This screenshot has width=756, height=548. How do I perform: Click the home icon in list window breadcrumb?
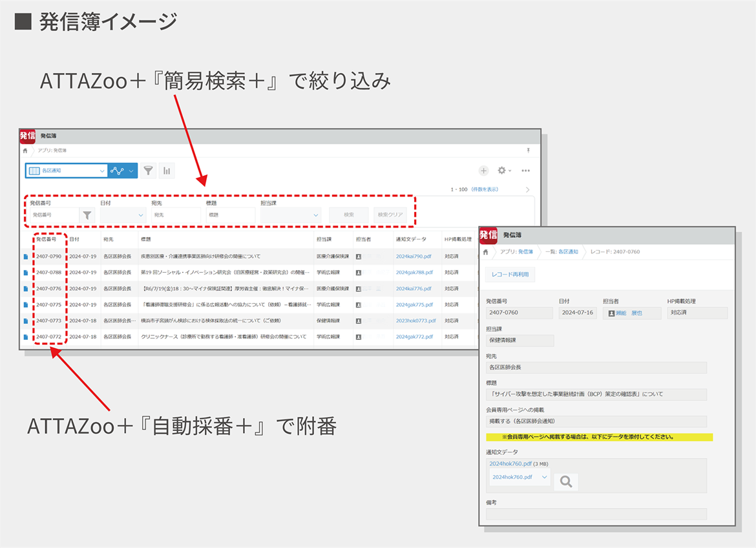(x=25, y=151)
